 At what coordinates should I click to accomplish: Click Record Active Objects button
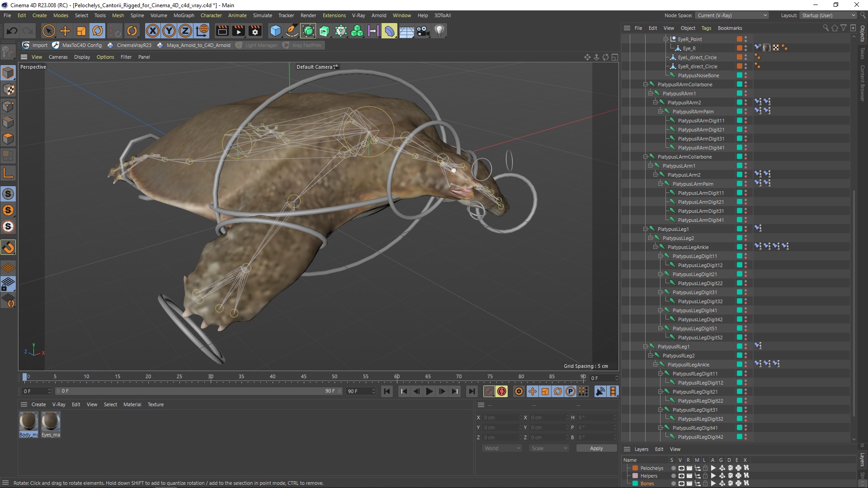coord(489,391)
